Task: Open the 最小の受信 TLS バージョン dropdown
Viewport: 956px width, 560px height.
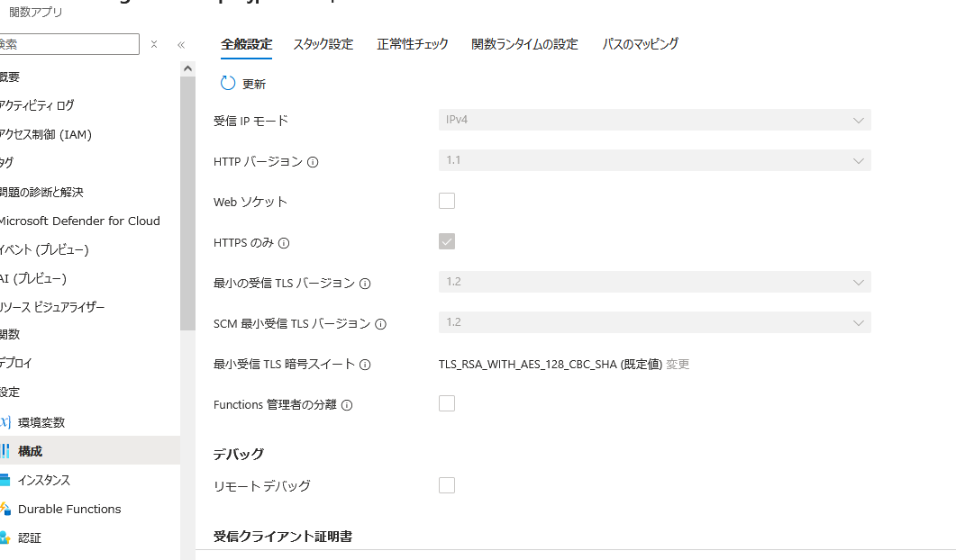Action: coord(655,282)
